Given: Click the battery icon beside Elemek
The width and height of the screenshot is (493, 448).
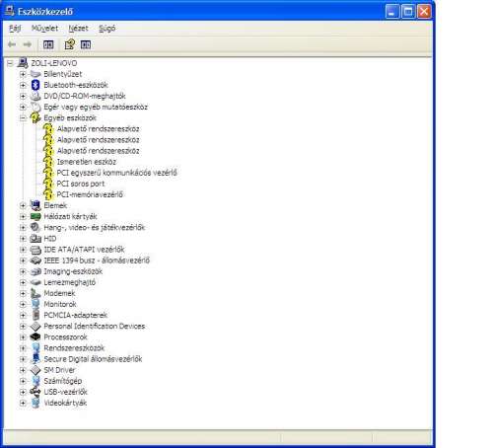Looking at the screenshot, I should click(x=35, y=205).
